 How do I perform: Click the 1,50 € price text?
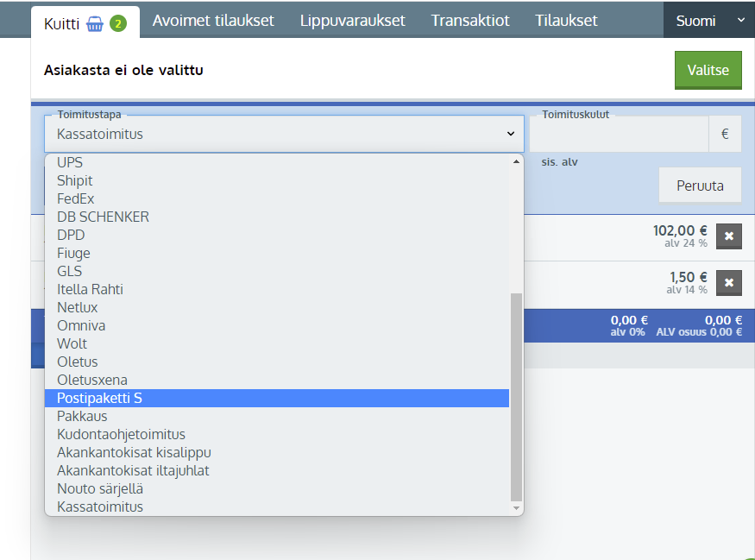[689, 277]
